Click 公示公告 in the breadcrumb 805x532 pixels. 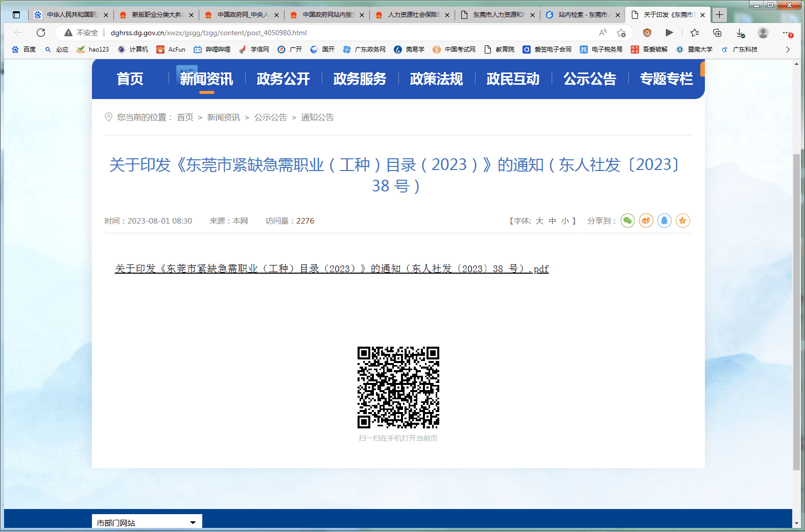[271, 117]
